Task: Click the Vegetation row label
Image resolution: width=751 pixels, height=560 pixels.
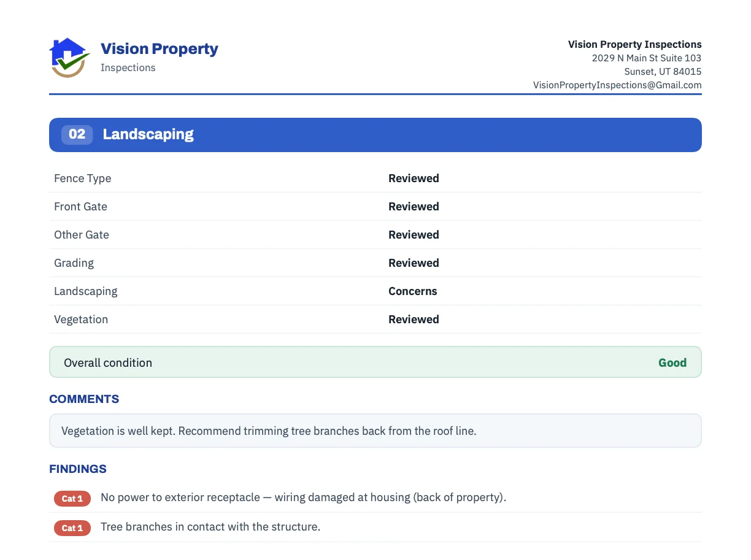Action: pyautogui.click(x=81, y=320)
